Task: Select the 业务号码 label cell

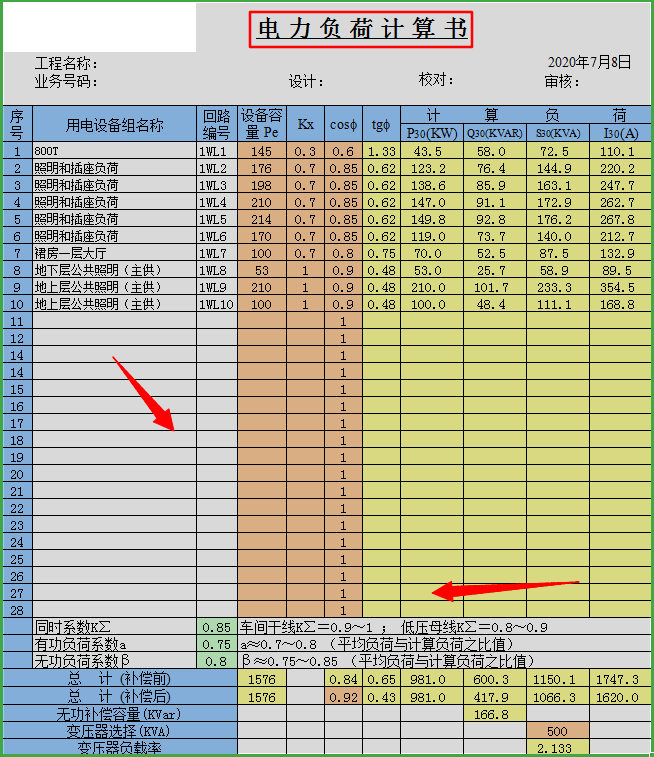Action: 66,82
